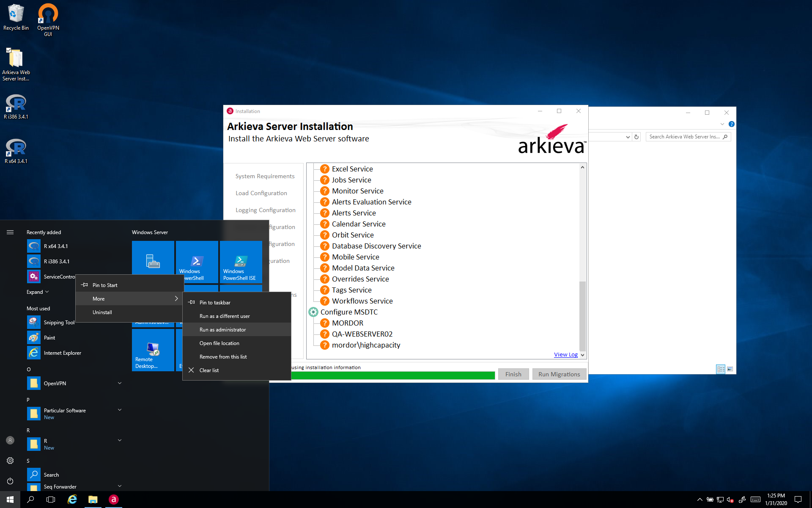Click the Excel Service status icon

(x=324, y=169)
